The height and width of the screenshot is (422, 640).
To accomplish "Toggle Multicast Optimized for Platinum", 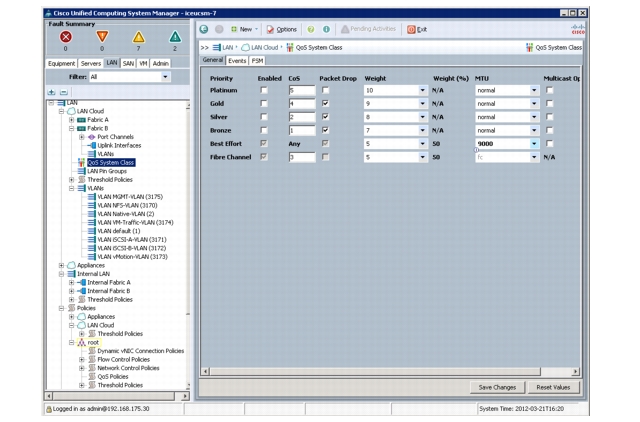I will click(550, 90).
